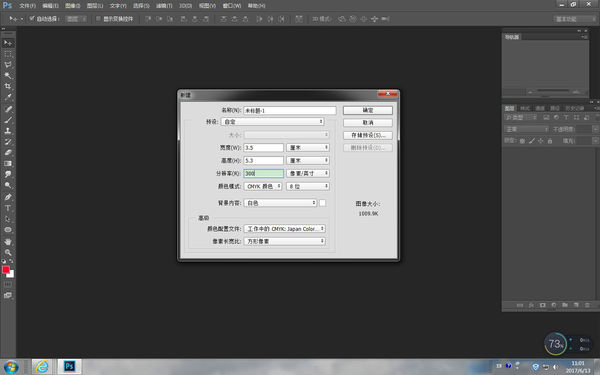
Task: Open the resolution unit dropdown (像素/英寸)
Action: pos(308,173)
